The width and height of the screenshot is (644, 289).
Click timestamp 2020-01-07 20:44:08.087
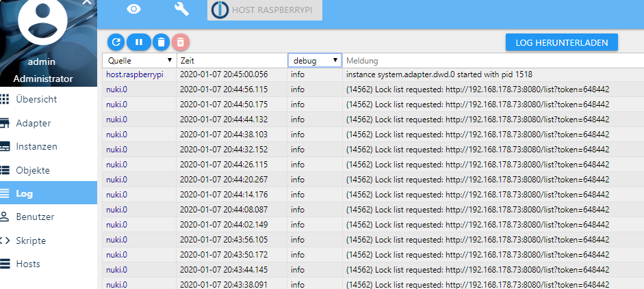(224, 210)
